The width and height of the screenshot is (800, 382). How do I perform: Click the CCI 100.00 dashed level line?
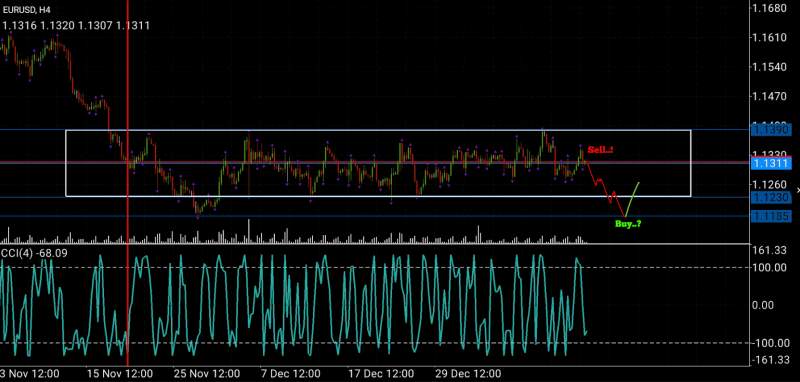tap(375, 267)
